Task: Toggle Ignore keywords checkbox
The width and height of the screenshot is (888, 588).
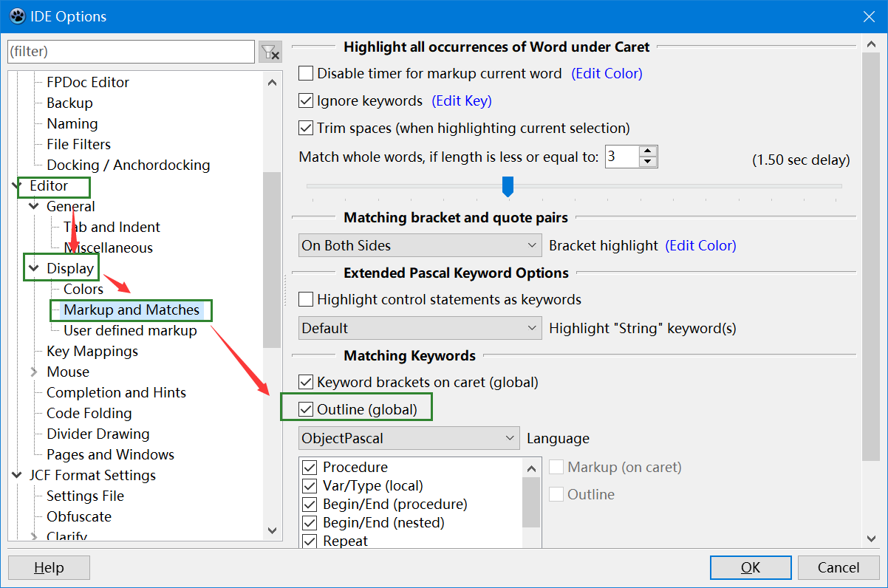Action: (x=306, y=100)
